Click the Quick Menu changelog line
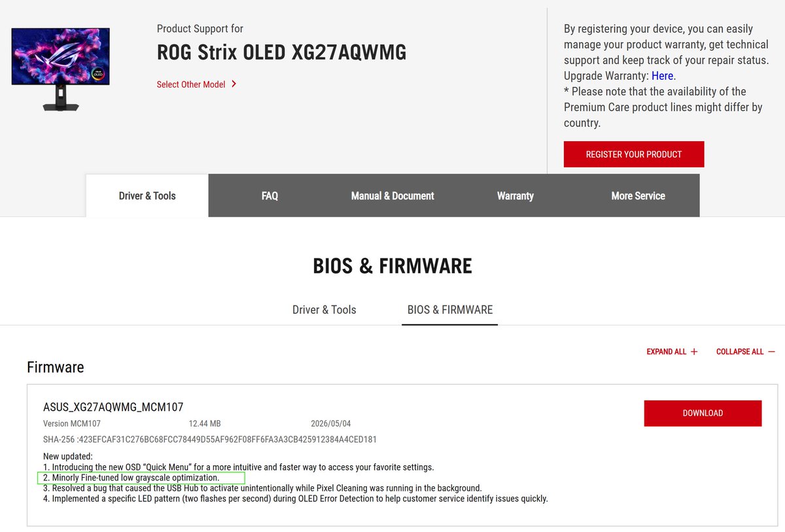Image resolution: width=785 pixels, height=532 pixels. pos(239,467)
